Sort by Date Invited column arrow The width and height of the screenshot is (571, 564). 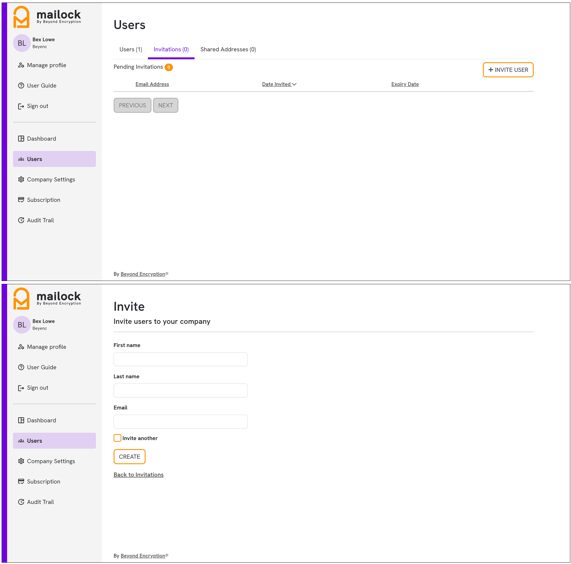[294, 84]
